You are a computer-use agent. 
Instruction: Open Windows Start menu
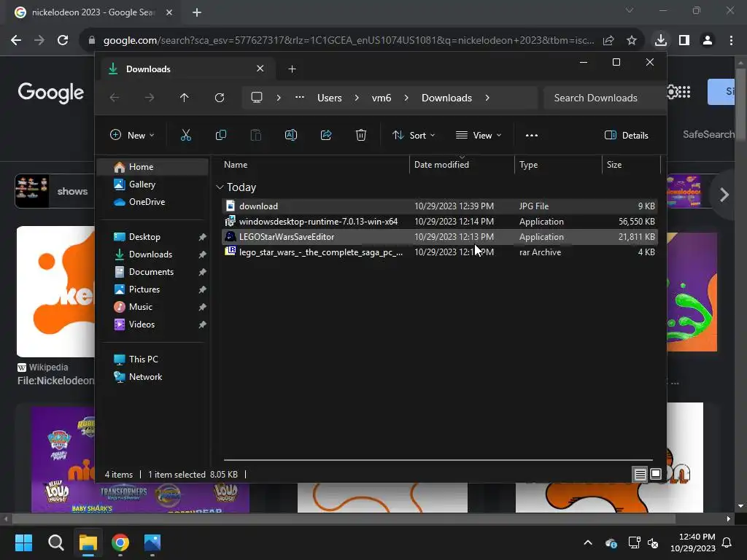click(x=24, y=542)
